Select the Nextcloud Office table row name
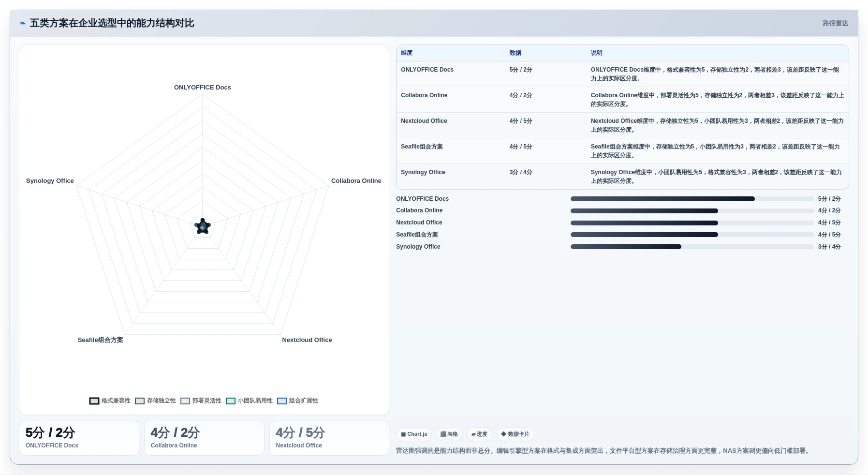 click(x=424, y=121)
